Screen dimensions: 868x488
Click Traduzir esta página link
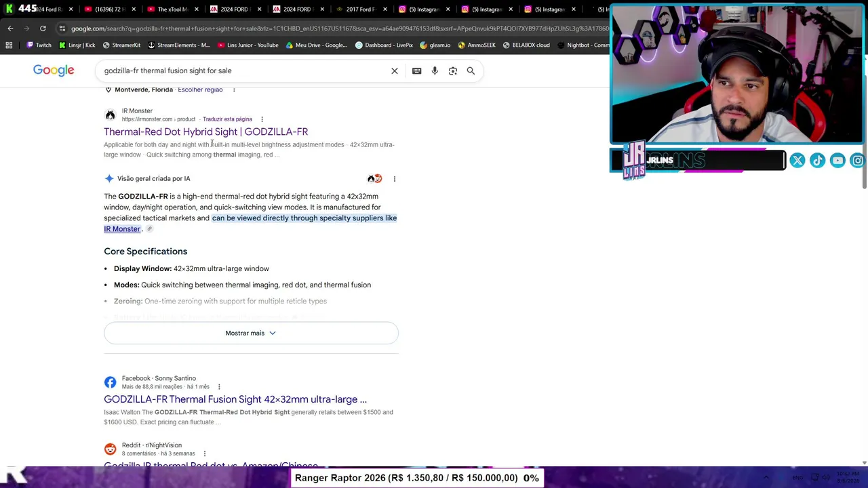(x=227, y=119)
